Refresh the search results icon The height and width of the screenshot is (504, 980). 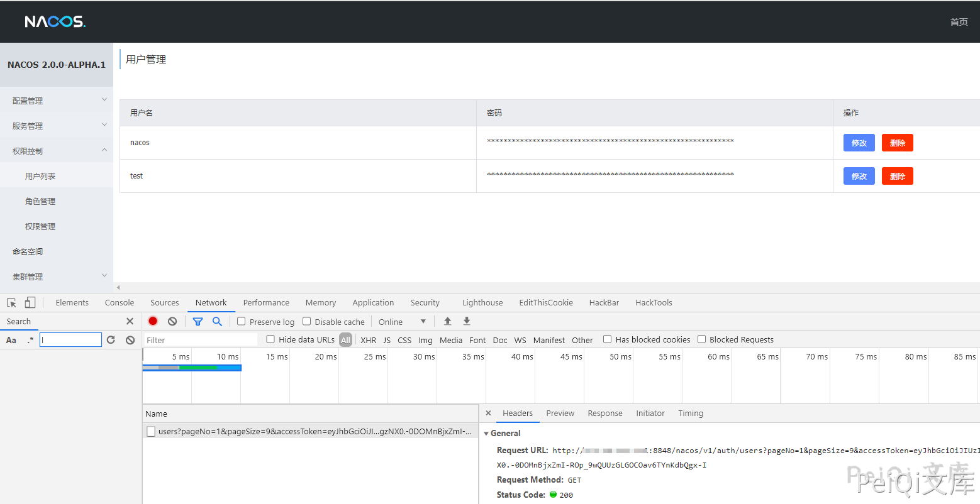pos(111,340)
